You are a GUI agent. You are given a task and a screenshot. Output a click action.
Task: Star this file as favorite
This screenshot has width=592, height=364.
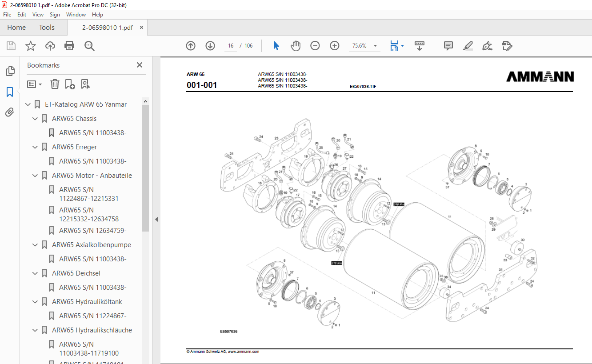point(30,46)
